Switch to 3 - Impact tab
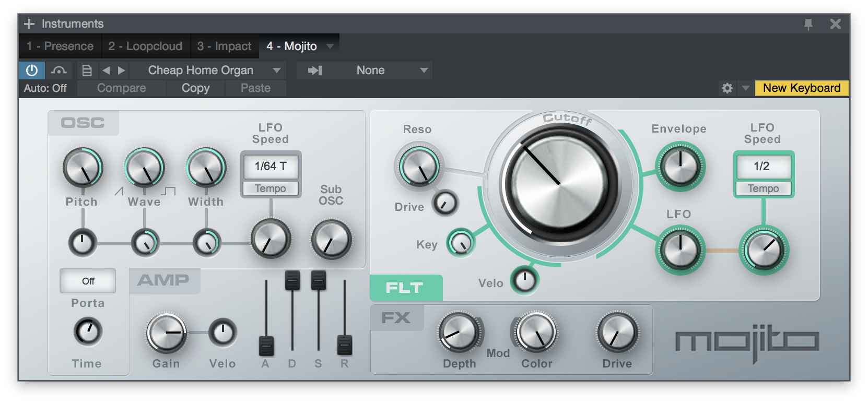This screenshot has height=403, width=868. pyautogui.click(x=224, y=46)
